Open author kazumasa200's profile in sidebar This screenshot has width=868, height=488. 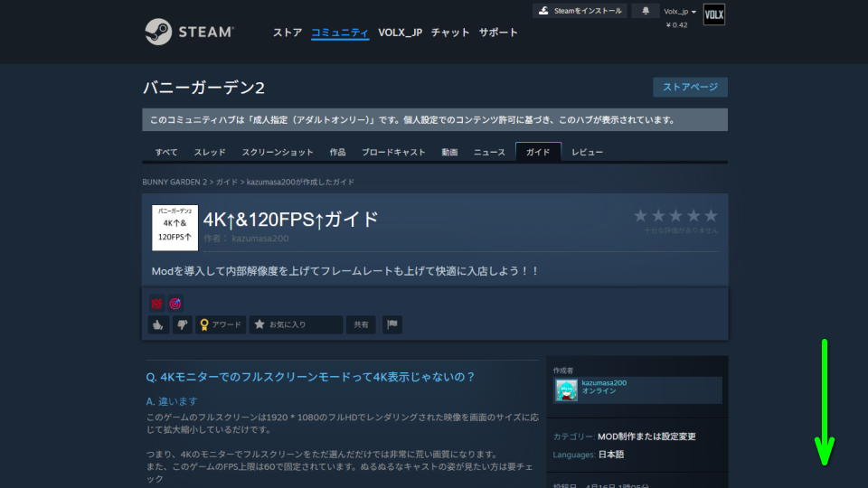pos(603,383)
